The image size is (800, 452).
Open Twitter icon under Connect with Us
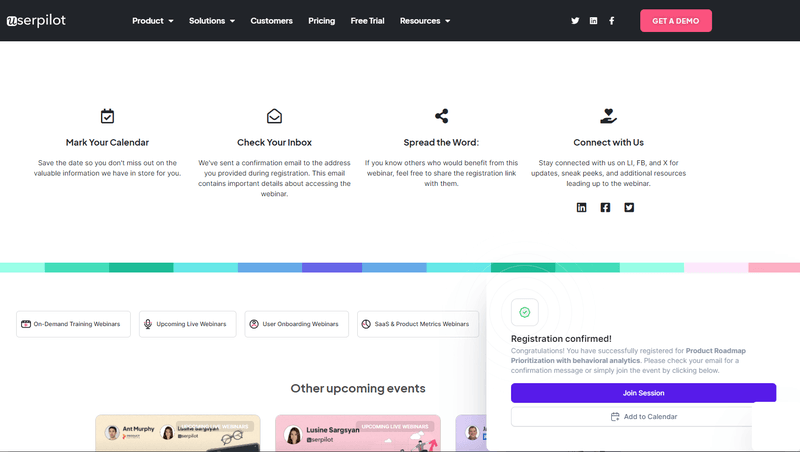pyautogui.click(x=629, y=207)
